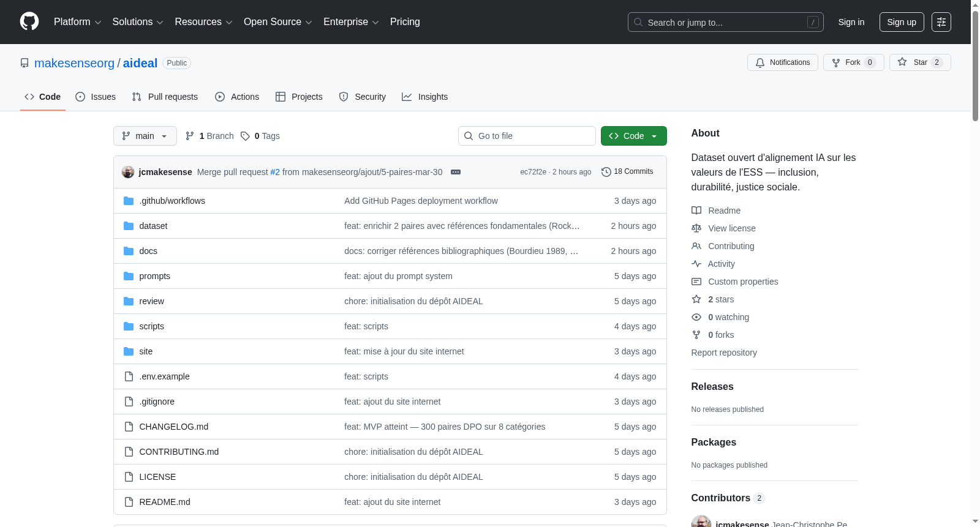This screenshot has width=980, height=527.
Task: Switch to the Pull requests tab
Action: click(x=165, y=97)
